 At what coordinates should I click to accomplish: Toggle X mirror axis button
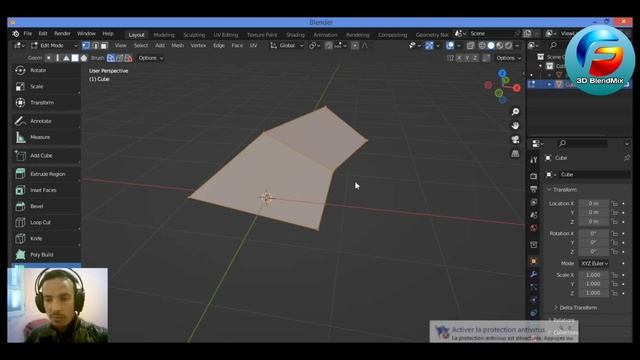point(459,58)
